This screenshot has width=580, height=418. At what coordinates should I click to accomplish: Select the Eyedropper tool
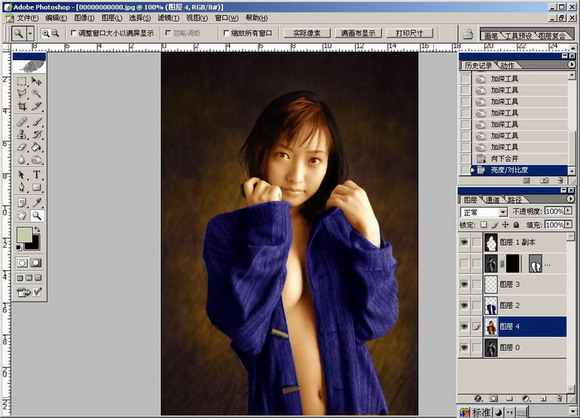[36, 202]
